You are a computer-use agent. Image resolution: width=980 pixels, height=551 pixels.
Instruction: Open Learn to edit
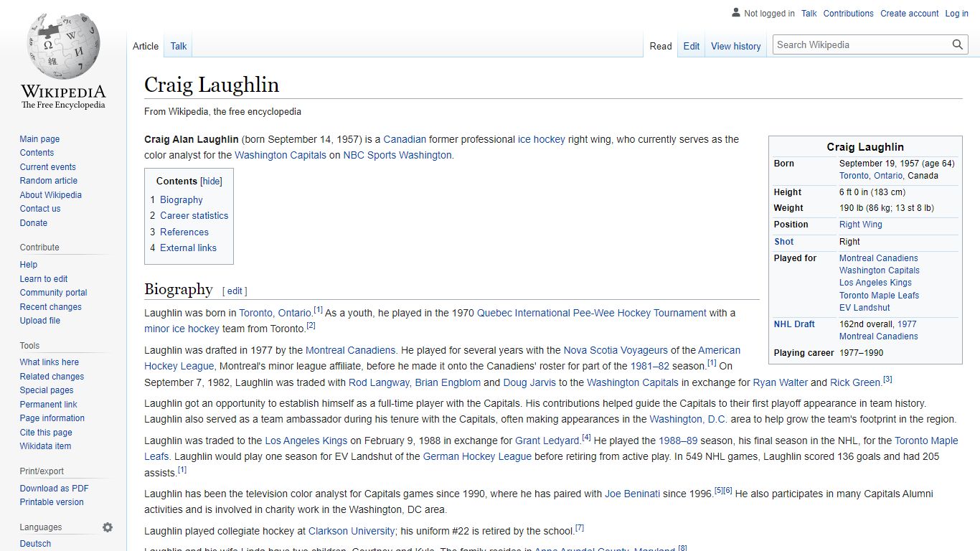pyautogui.click(x=44, y=279)
